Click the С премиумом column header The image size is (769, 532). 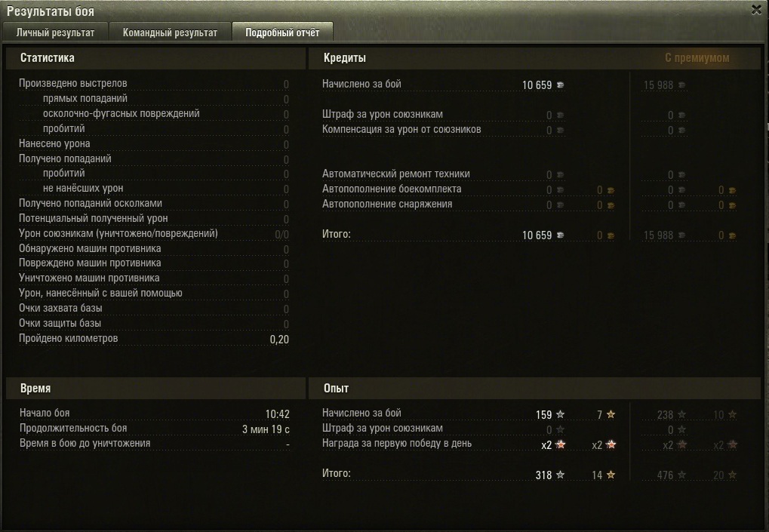(x=697, y=58)
